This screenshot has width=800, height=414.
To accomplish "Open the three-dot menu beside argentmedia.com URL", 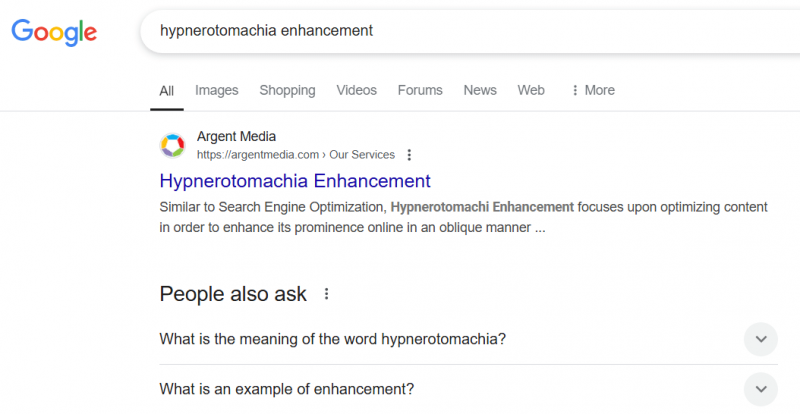I will (409, 155).
